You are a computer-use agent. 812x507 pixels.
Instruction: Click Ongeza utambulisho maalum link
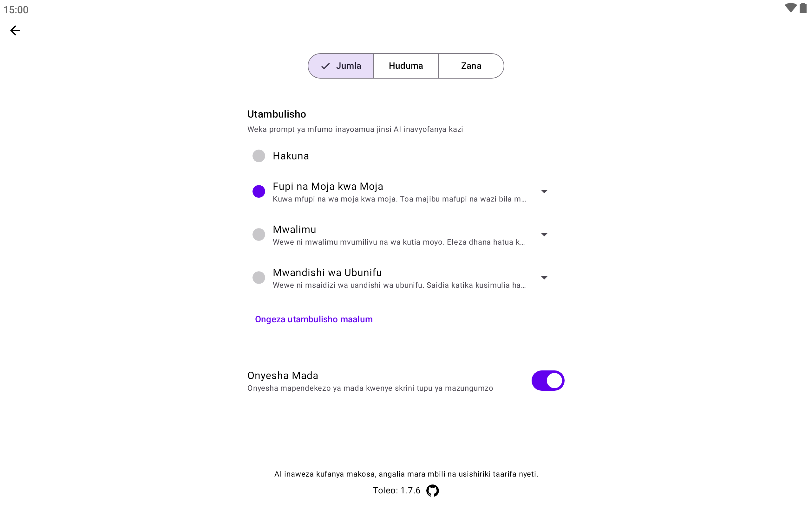coord(314,319)
